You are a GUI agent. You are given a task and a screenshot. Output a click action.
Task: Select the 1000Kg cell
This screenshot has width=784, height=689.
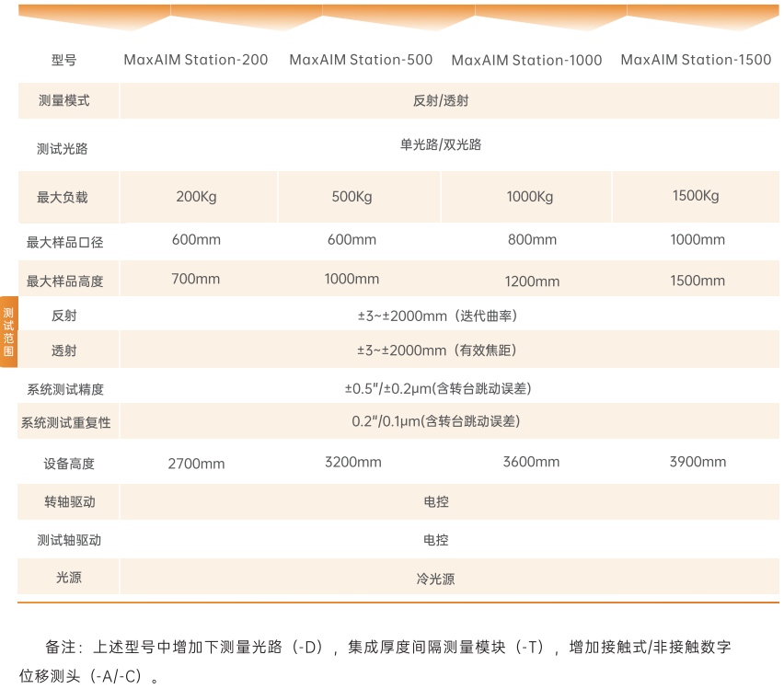point(530,197)
